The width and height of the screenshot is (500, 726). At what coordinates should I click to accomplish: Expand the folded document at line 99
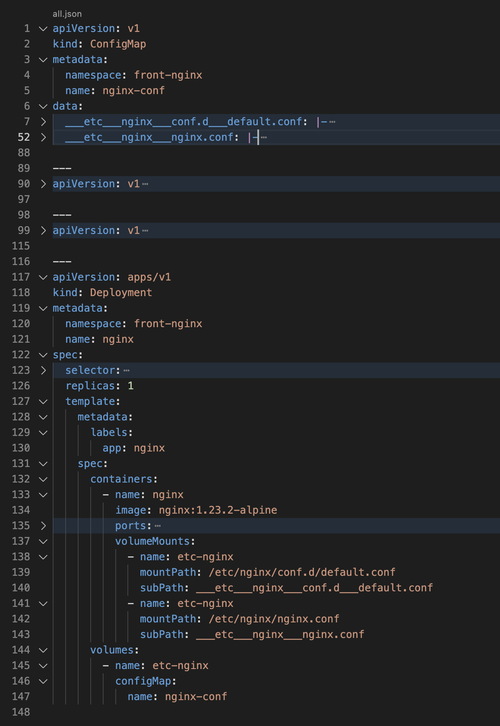43,231
